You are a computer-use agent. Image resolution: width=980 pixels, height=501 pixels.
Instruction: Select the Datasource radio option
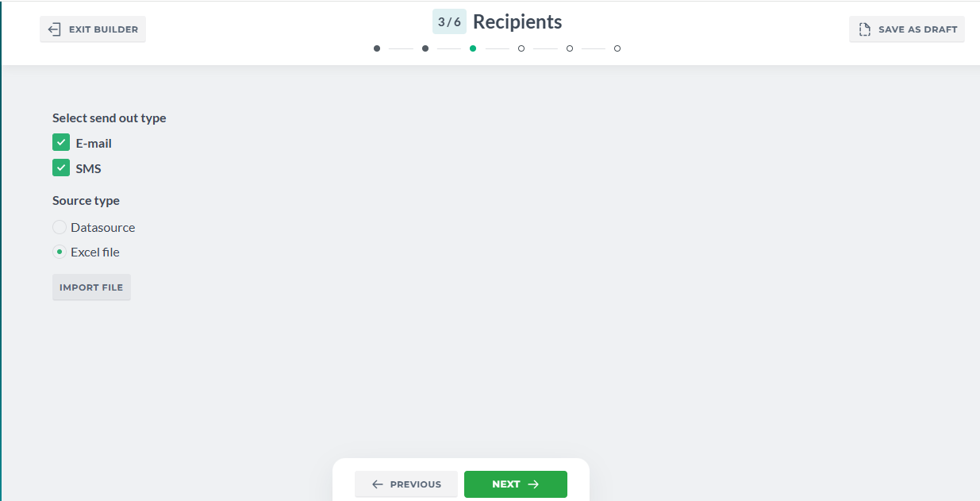pos(60,227)
